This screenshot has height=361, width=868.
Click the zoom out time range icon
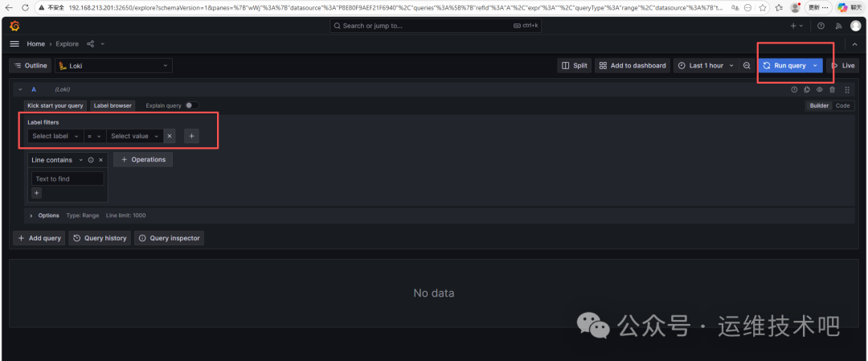(747, 65)
